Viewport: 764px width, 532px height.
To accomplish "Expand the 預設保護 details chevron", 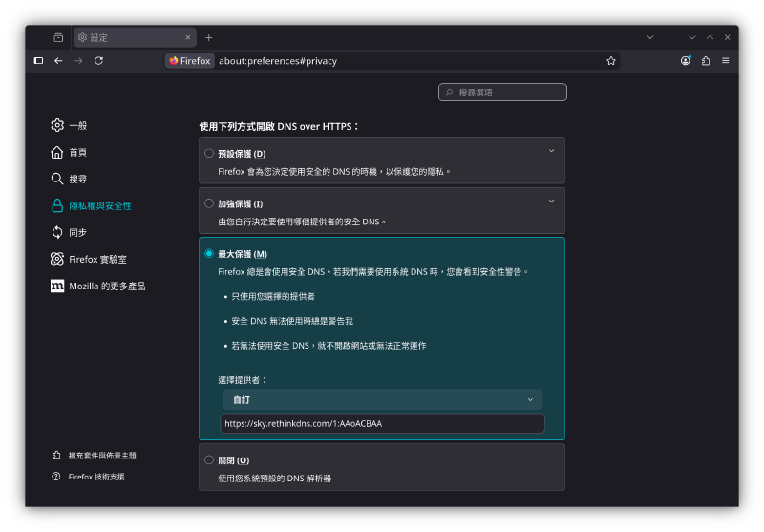I will 551,151.
